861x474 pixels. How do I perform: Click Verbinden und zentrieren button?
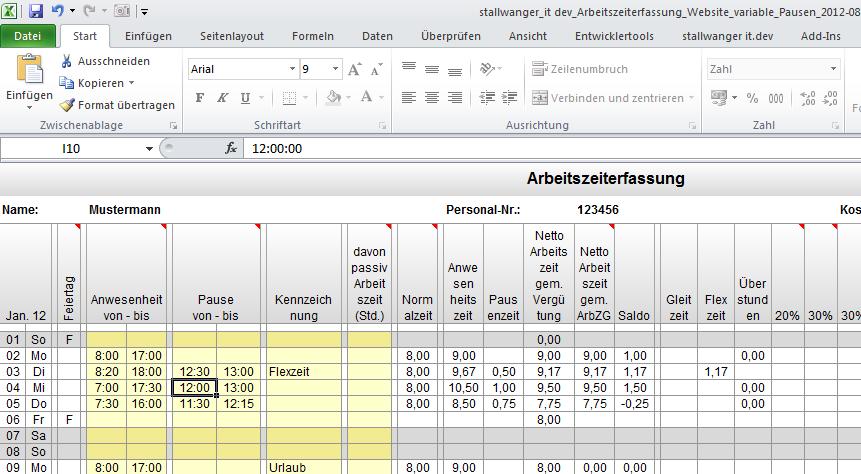[608, 98]
